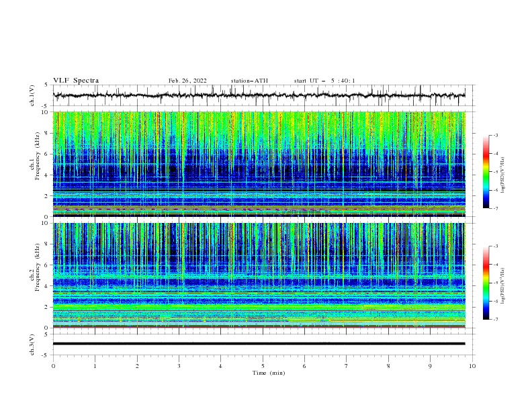Click the '-7' label on ch.2 colorbar
The image size is (532, 411).
pyautogui.click(x=495, y=320)
